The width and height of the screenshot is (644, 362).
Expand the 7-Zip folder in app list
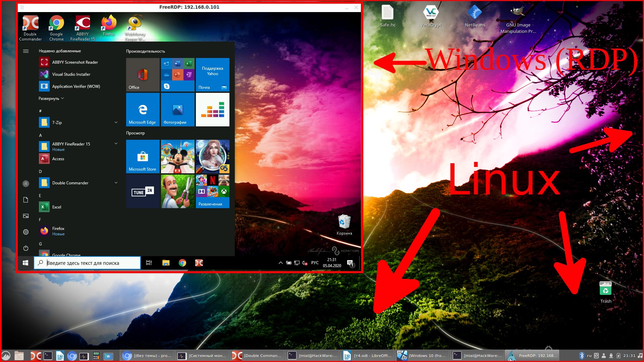116,123
